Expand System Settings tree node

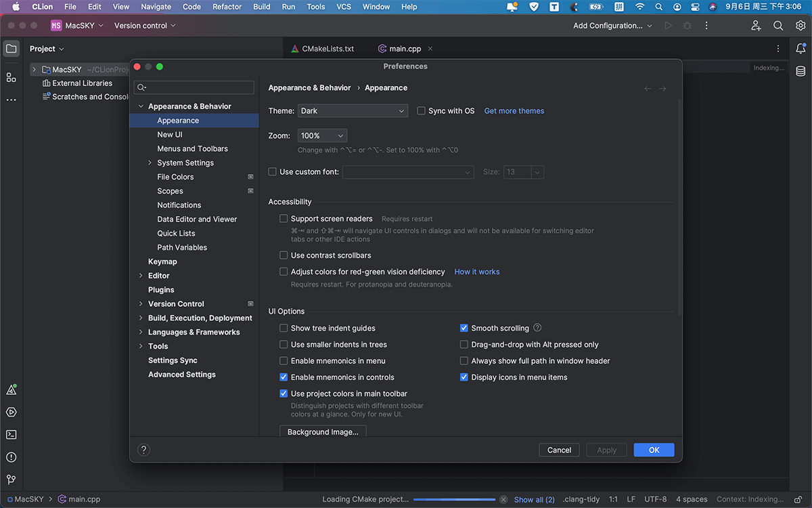point(150,163)
